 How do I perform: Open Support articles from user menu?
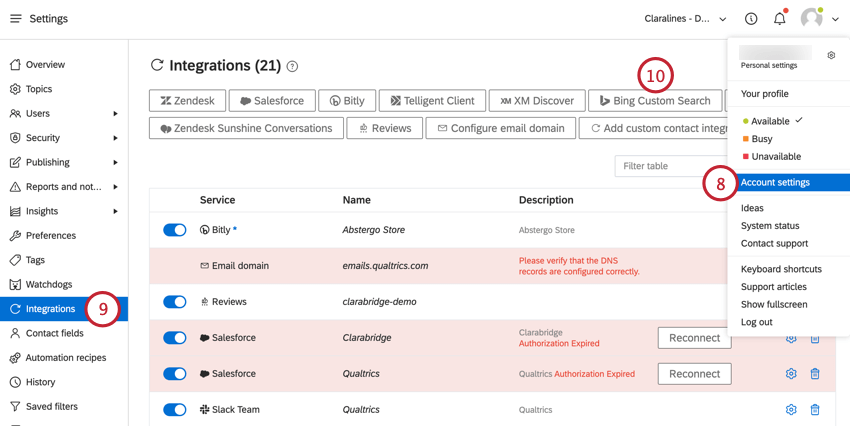(774, 287)
